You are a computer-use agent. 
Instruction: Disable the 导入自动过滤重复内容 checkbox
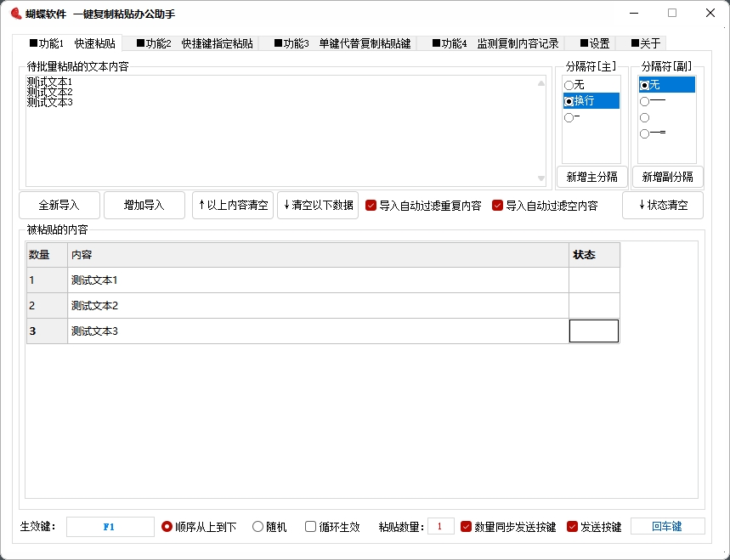[371, 205]
